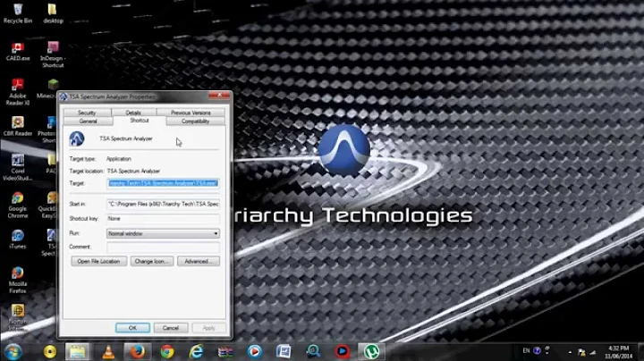Click the Start in field

(x=163, y=204)
